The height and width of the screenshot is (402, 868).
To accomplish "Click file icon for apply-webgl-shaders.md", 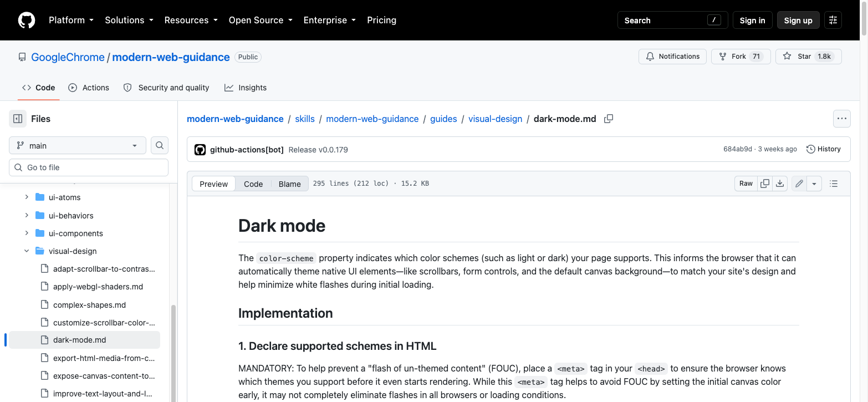I will point(44,287).
